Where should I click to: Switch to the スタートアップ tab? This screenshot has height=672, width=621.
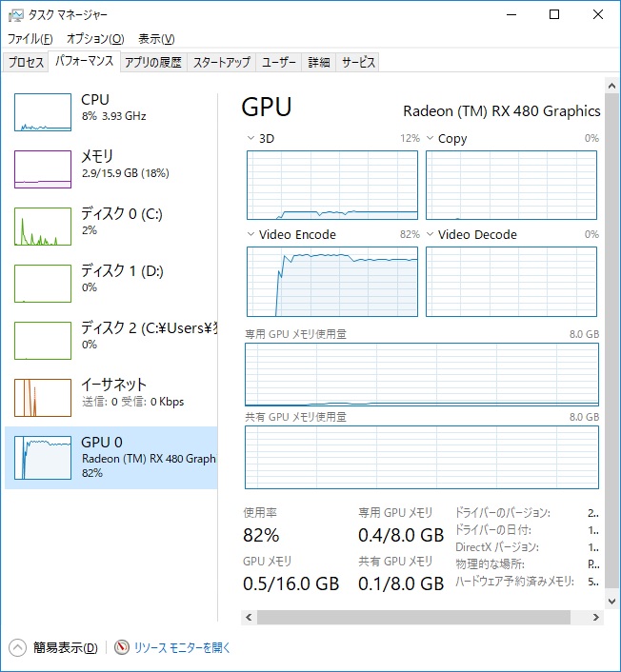(x=221, y=63)
